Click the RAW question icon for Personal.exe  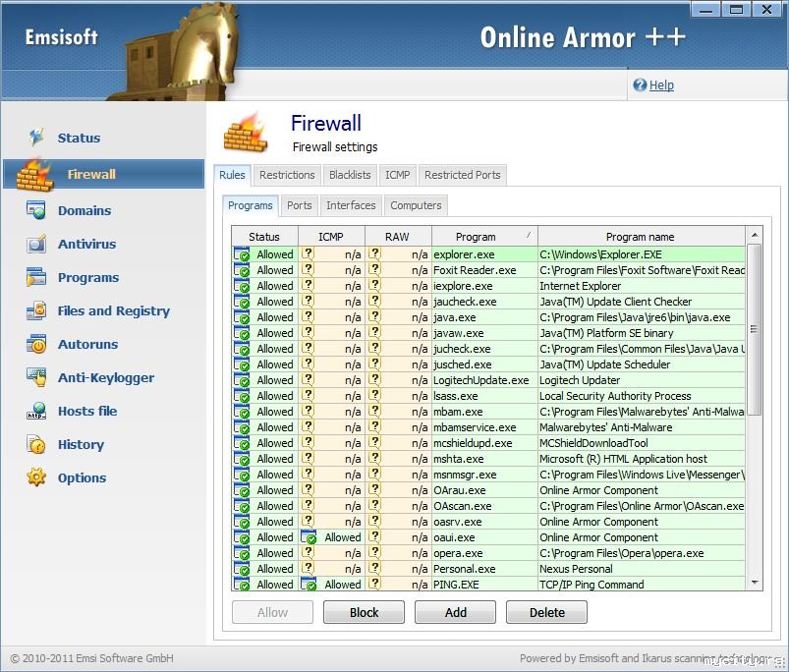[374, 569]
